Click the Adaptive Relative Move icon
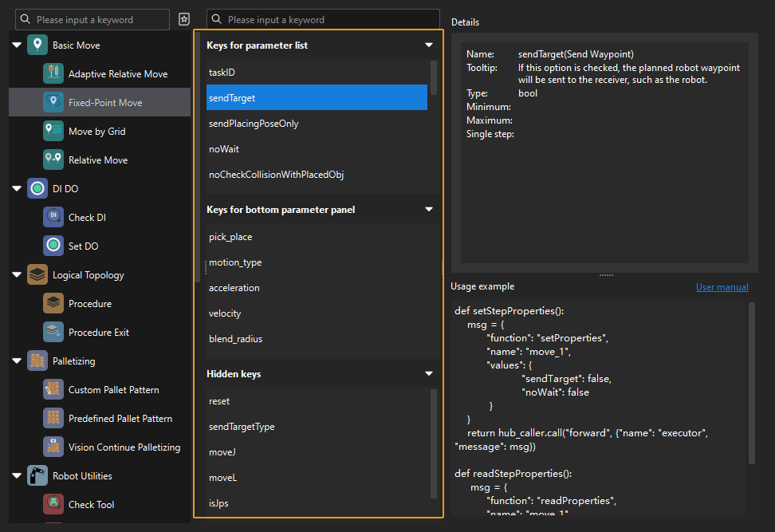The image size is (775, 532). click(53, 74)
